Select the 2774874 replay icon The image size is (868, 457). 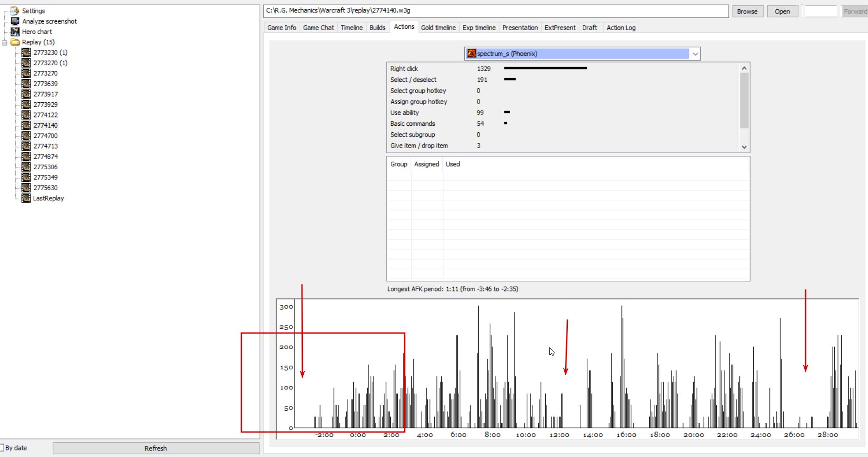click(26, 156)
